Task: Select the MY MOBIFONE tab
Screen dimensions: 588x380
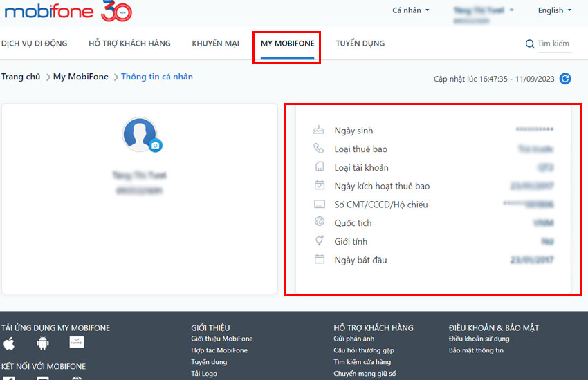Action: [287, 44]
